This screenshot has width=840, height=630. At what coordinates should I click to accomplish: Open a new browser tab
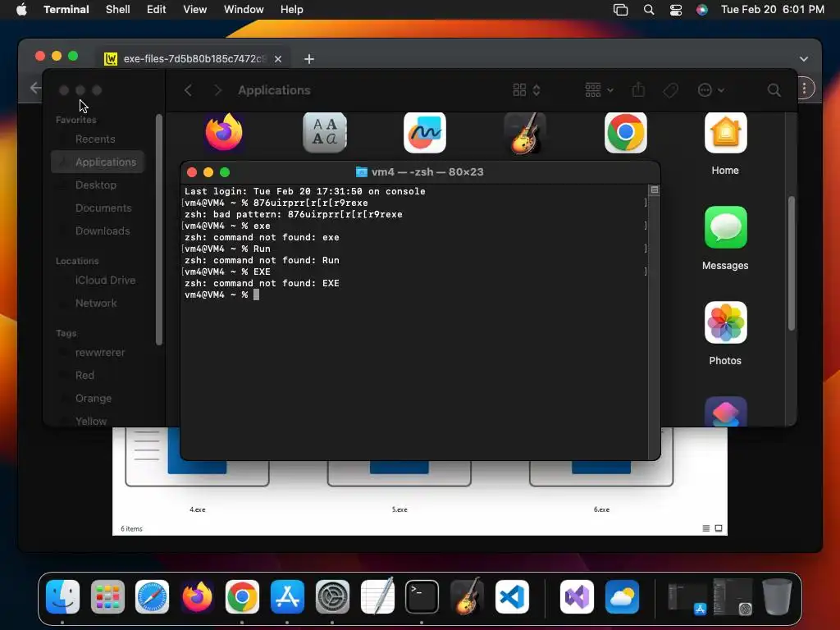(309, 59)
